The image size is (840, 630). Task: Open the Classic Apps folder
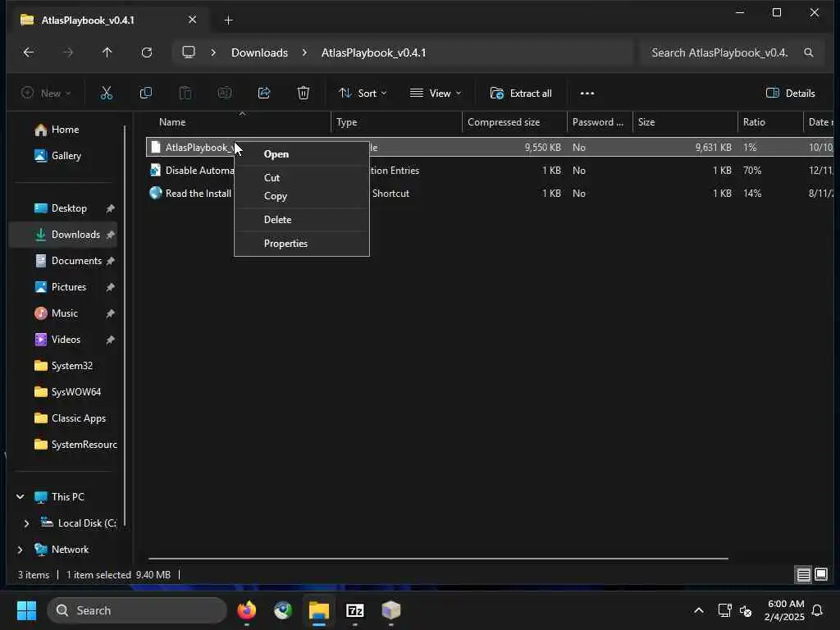(x=64, y=418)
